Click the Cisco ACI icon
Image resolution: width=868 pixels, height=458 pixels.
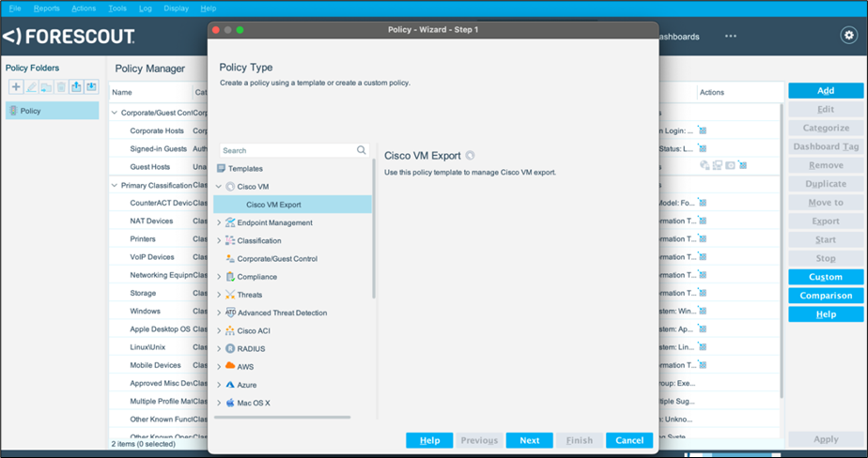230,330
